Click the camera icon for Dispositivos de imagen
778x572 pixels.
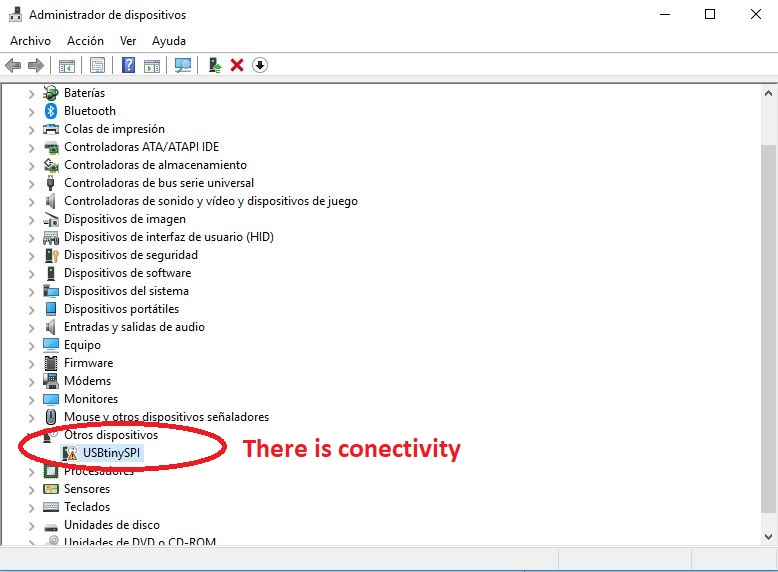(x=51, y=219)
